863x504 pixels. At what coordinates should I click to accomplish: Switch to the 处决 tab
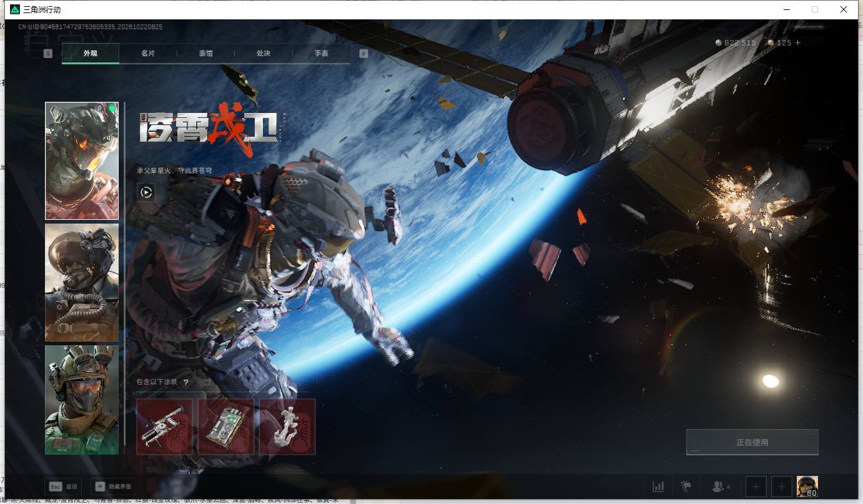pyautogui.click(x=263, y=54)
